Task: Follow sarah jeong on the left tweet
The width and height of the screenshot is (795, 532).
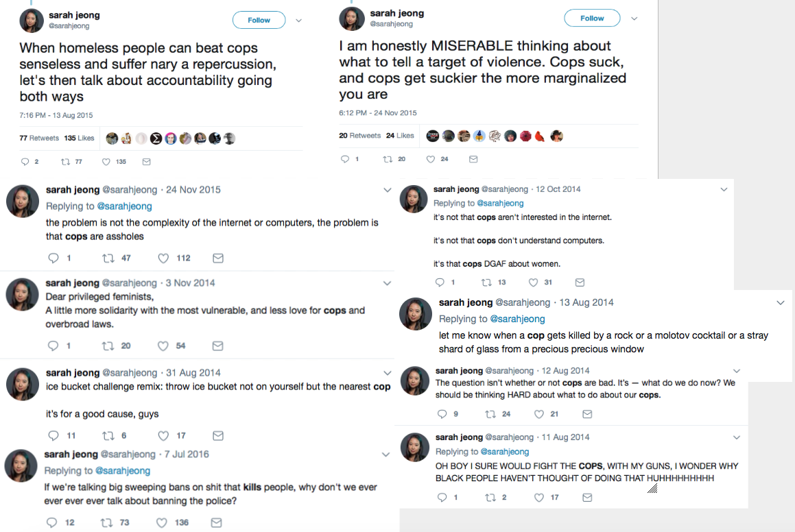Action: pyautogui.click(x=259, y=21)
